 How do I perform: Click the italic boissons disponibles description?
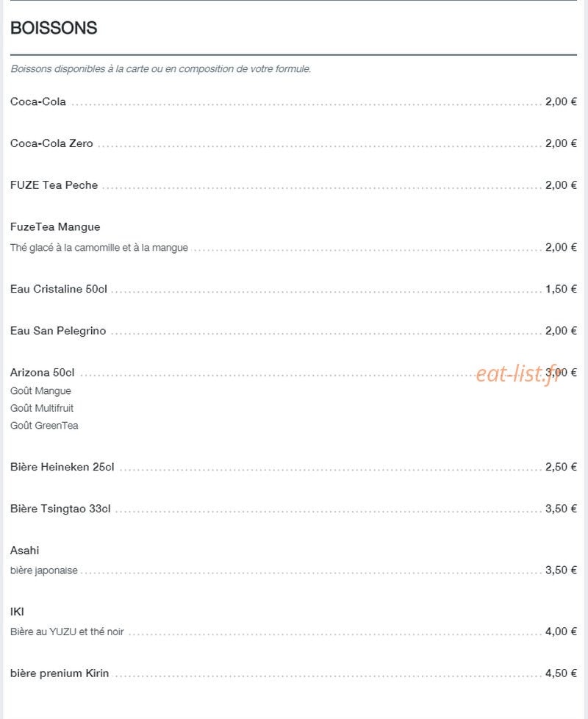(x=161, y=69)
